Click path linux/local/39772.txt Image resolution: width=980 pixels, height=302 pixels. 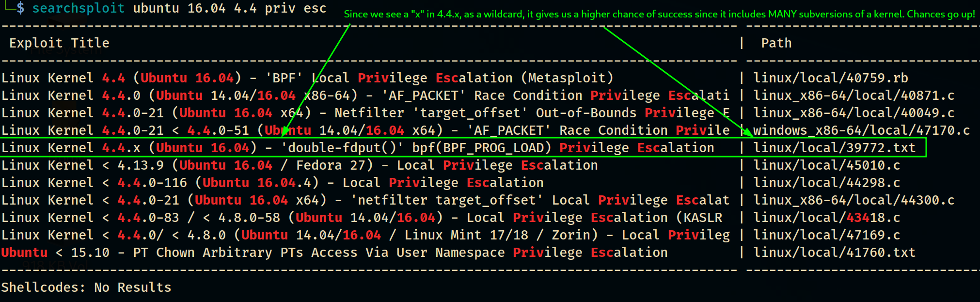834,148
